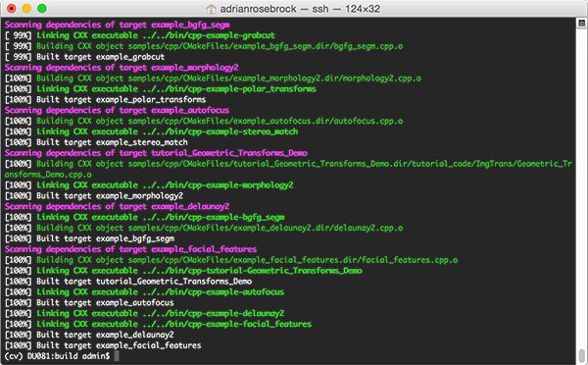Click the terminal scrollbar thumb at bottom right
588x365 pixels.
581,355
